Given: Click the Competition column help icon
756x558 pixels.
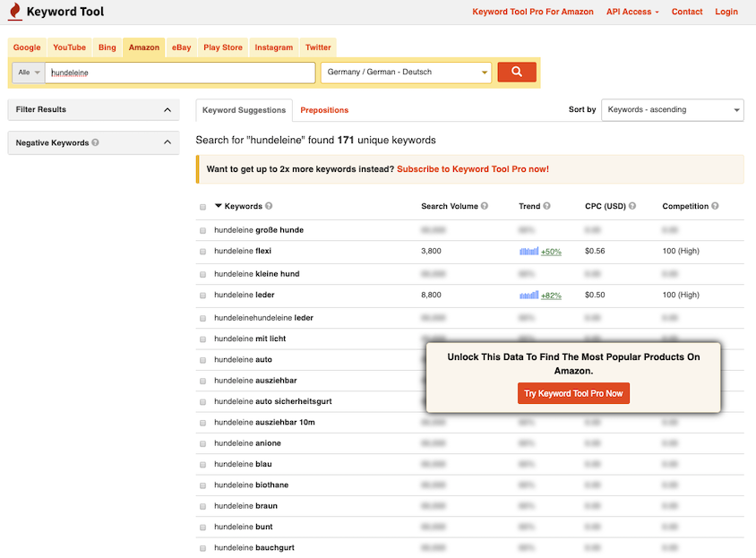Looking at the screenshot, I should 715,207.
